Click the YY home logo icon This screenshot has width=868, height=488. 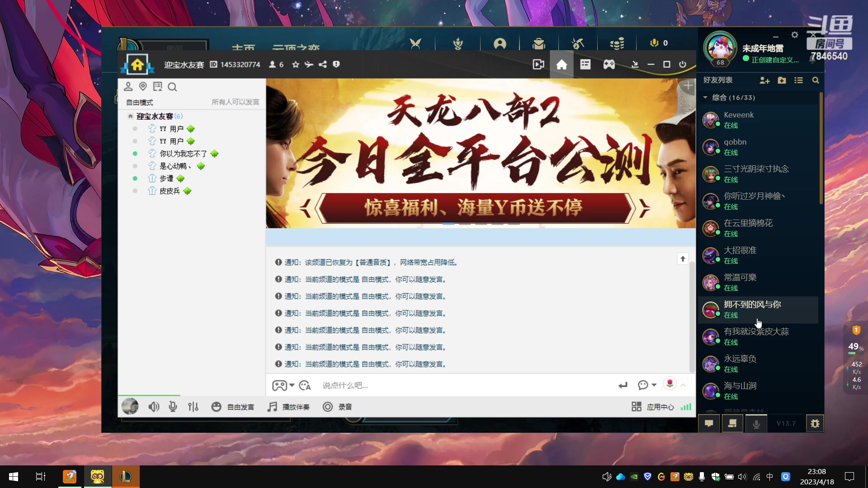click(137, 65)
